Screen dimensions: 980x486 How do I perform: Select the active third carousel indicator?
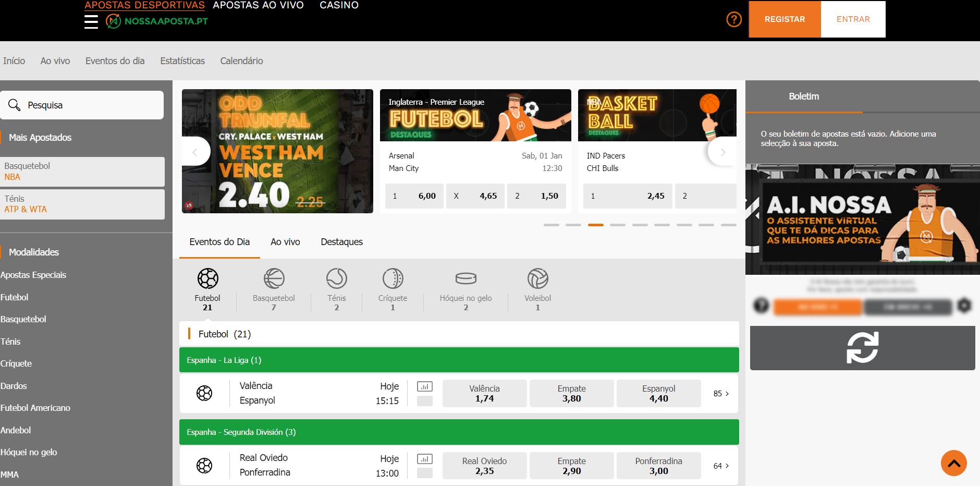596,225
